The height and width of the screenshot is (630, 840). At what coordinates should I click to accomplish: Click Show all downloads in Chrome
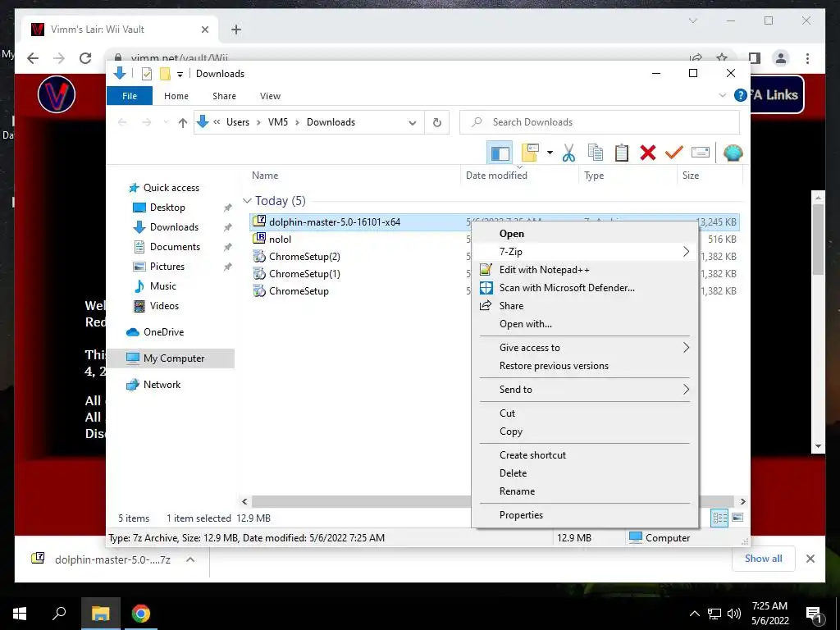(x=764, y=559)
